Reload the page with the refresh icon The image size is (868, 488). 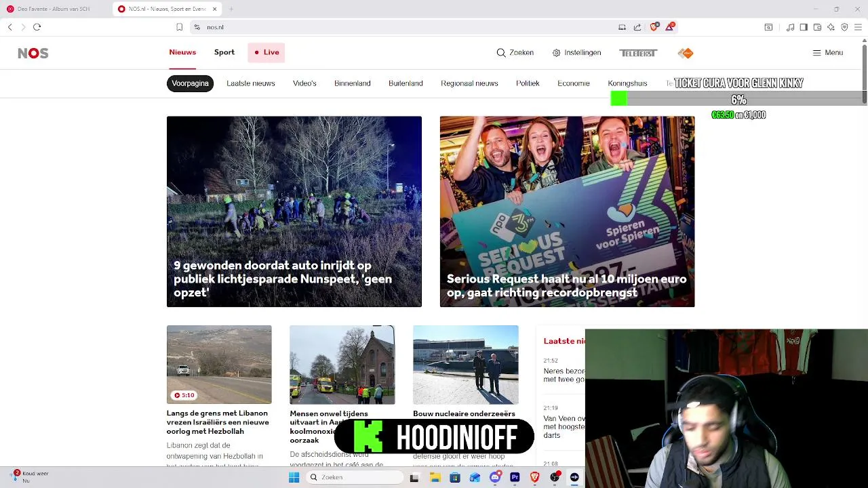pos(37,27)
